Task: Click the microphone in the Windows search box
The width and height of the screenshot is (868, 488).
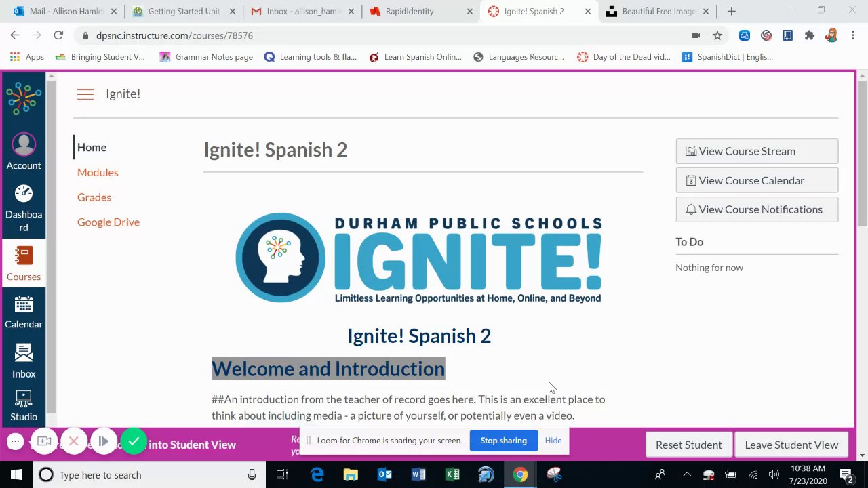Action: tap(252, 474)
